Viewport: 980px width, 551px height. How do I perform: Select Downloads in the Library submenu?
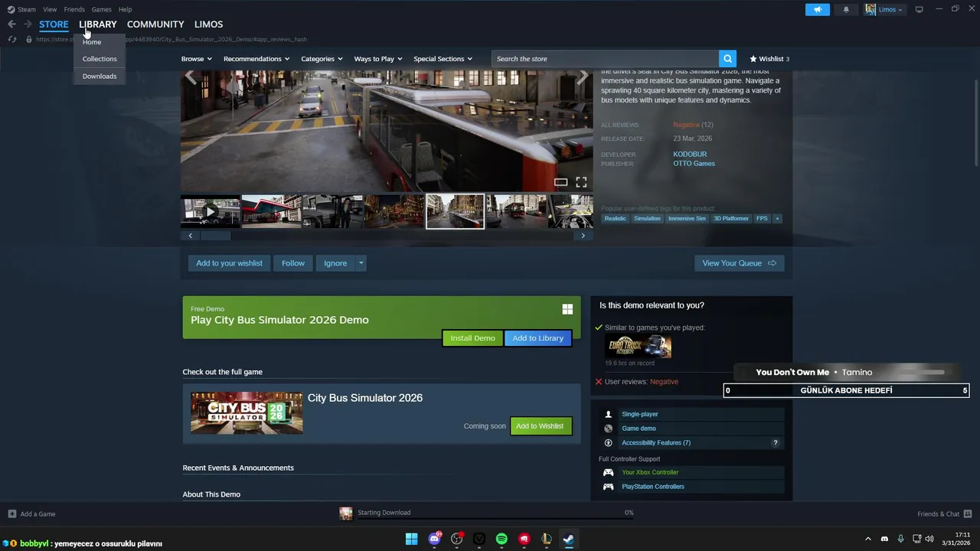click(x=100, y=77)
